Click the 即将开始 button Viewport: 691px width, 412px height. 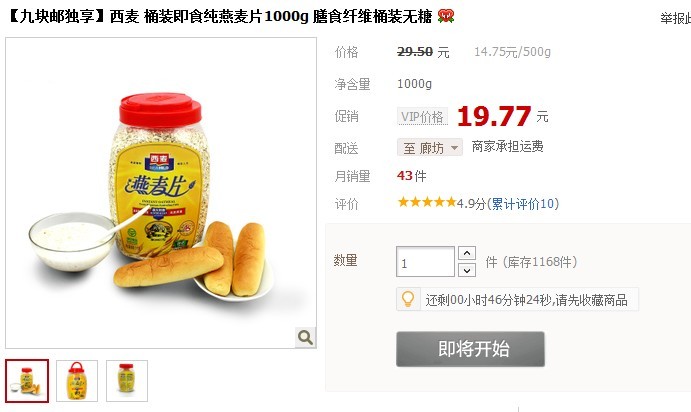point(470,349)
